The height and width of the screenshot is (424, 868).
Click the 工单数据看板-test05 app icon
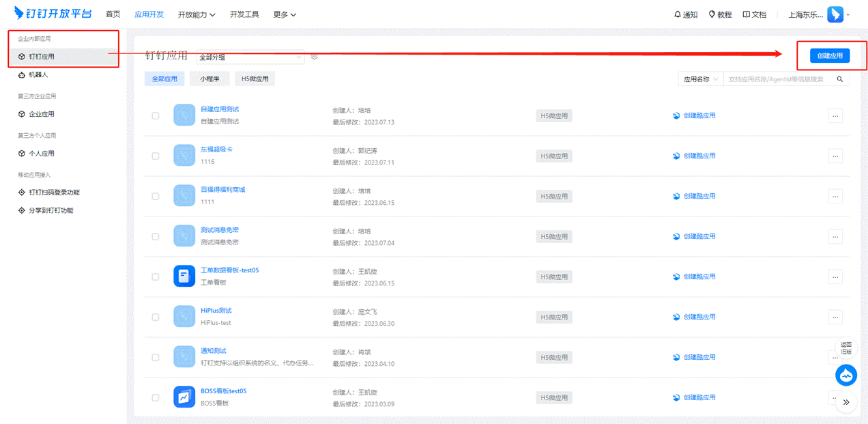coord(184,276)
